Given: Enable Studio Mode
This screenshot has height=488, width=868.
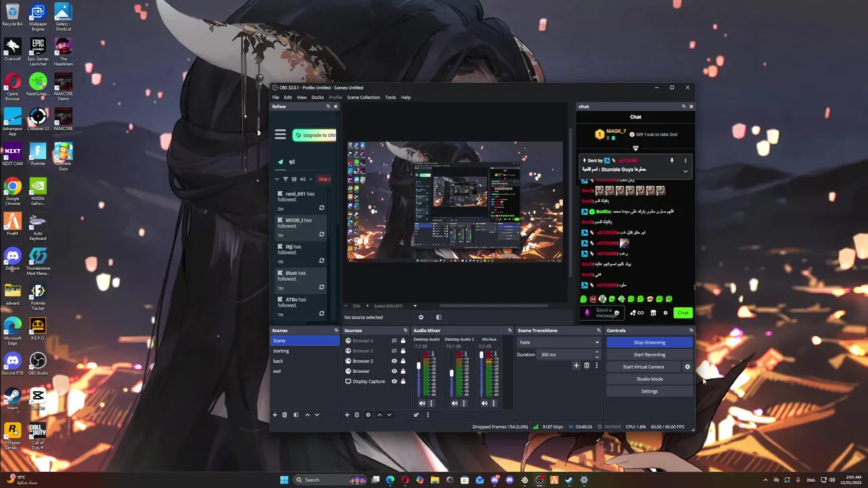Looking at the screenshot, I should tap(649, 379).
